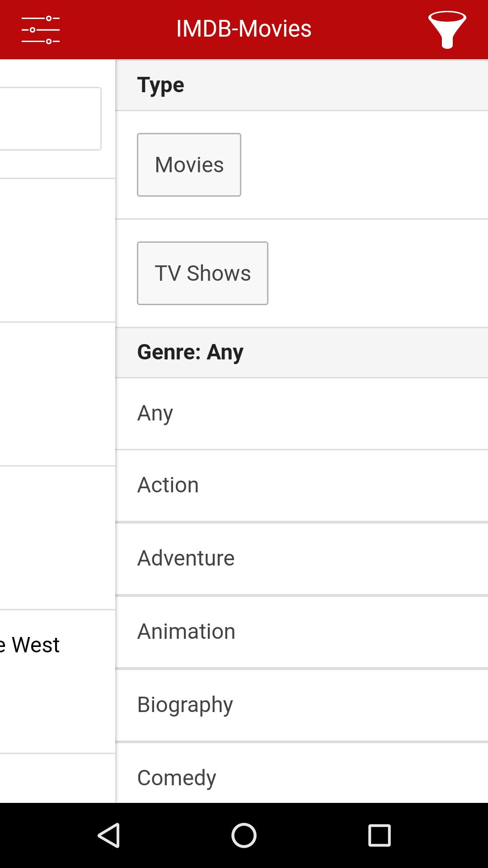Select the Animation genre
This screenshot has width=488, height=868.
(x=302, y=632)
